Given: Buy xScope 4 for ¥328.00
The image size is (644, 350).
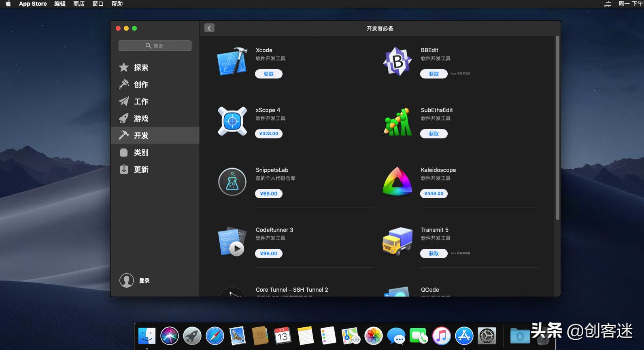Looking at the screenshot, I should coord(269,134).
